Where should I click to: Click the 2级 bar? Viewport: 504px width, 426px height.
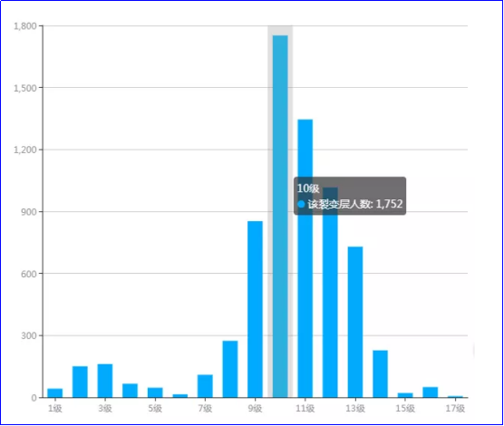[80, 382]
